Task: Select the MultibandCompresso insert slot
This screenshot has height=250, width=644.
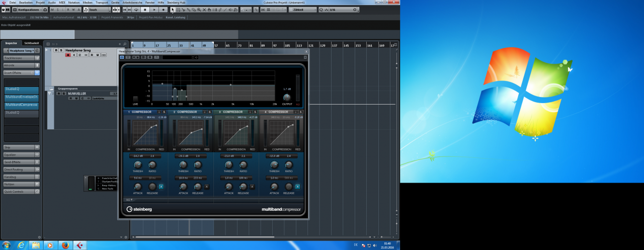Action: click(22, 105)
